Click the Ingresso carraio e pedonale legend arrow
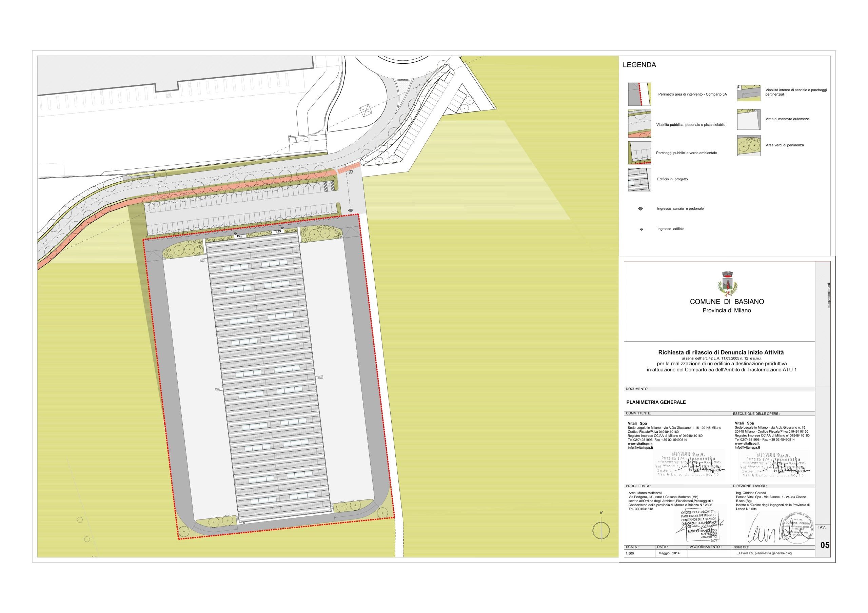 [641, 209]
